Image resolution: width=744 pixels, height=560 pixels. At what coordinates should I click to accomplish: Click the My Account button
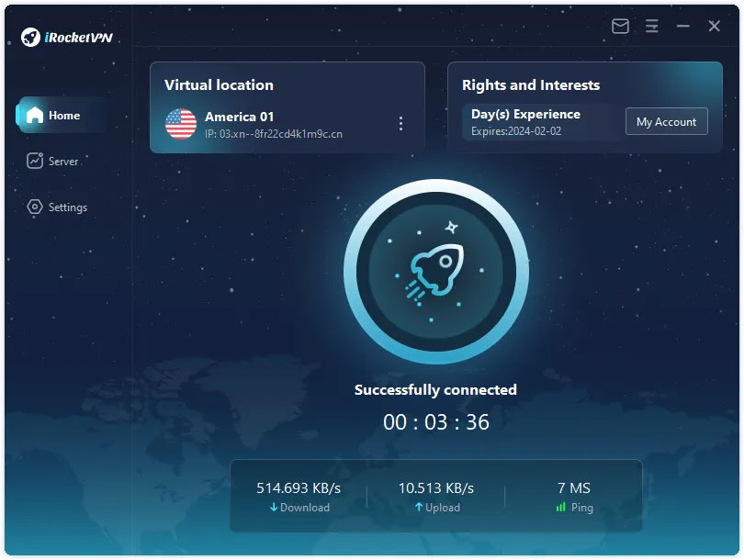[x=667, y=120]
